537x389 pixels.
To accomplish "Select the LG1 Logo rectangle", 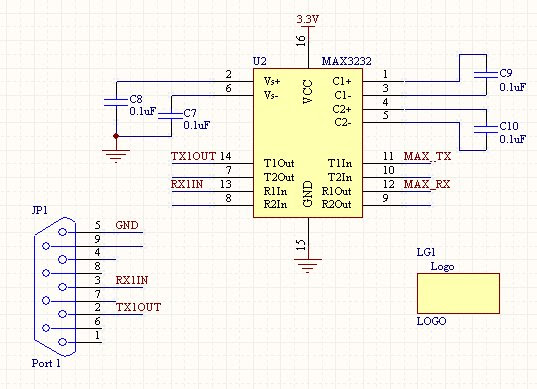I will tap(458, 293).
